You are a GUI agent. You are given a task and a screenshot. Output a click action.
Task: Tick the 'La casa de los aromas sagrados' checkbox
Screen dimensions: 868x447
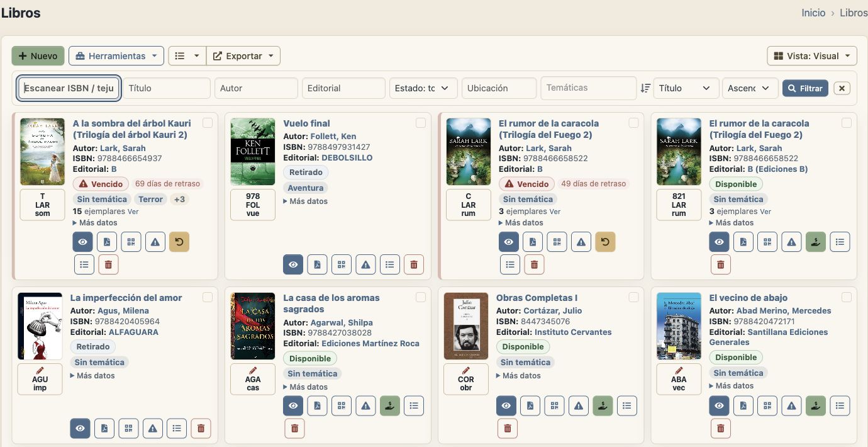(x=421, y=297)
